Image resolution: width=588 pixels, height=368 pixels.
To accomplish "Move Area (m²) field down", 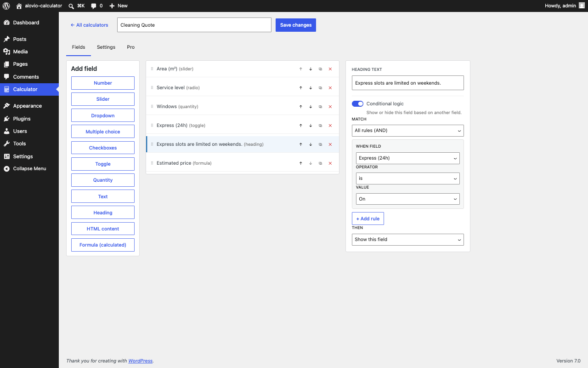I will click(x=311, y=69).
